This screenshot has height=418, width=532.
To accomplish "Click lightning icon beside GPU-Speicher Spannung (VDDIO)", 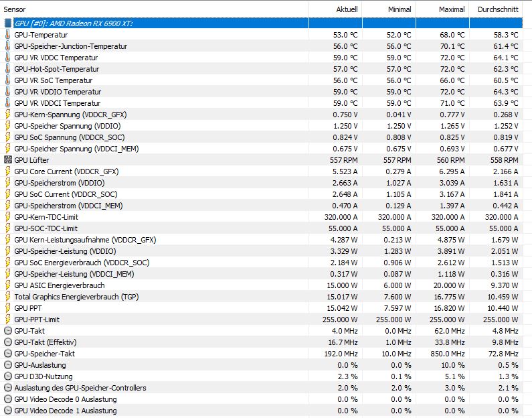I will tap(8, 126).
